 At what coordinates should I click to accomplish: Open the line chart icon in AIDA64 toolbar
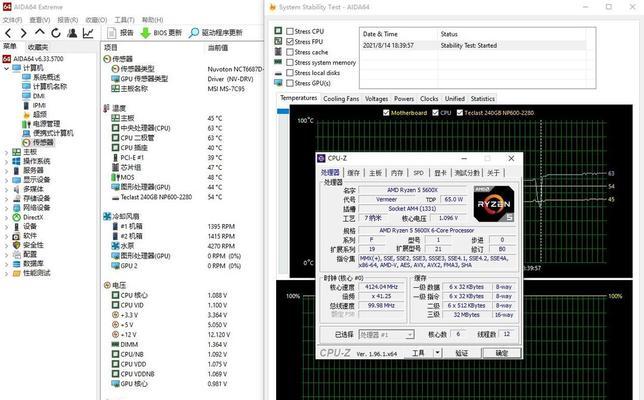pyautogui.click(x=88, y=33)
